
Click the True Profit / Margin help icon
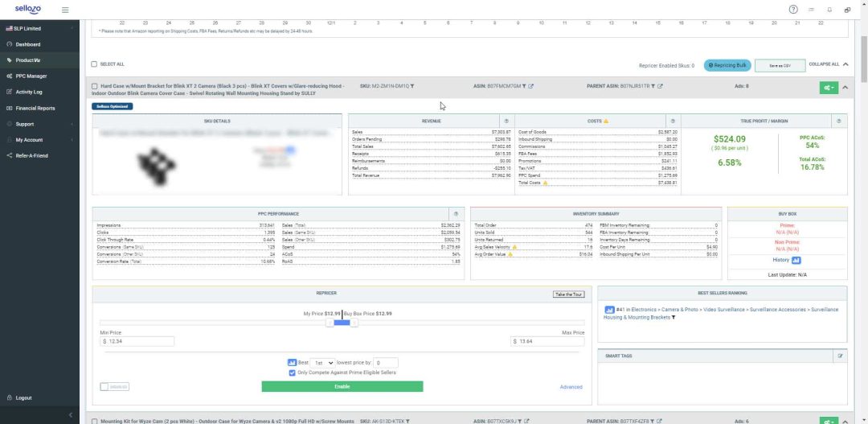839,121
